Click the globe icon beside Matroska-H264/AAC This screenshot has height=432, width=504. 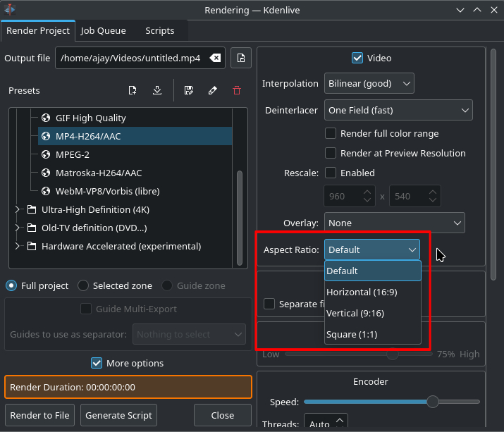click(x=46, y=173)
